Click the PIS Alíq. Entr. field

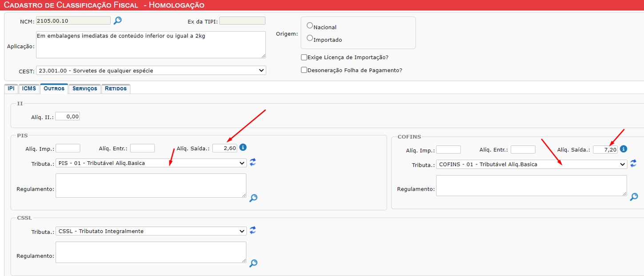(x=142, y=148)
